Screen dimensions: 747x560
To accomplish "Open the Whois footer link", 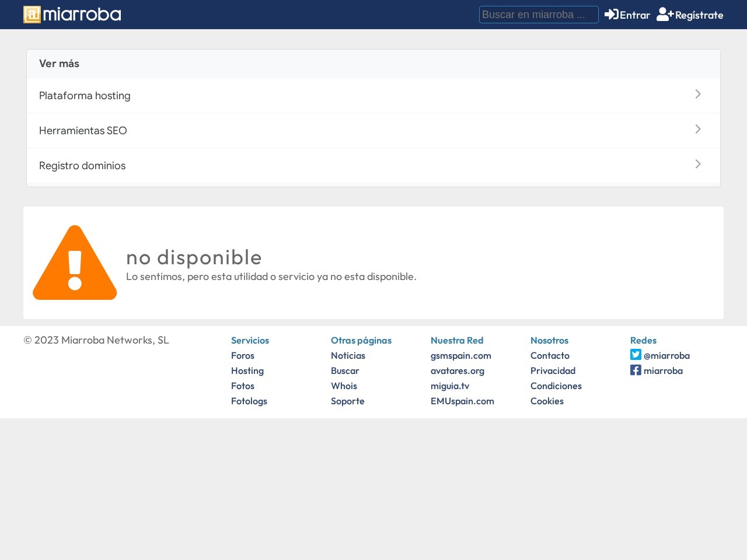I will pos(344,386).
